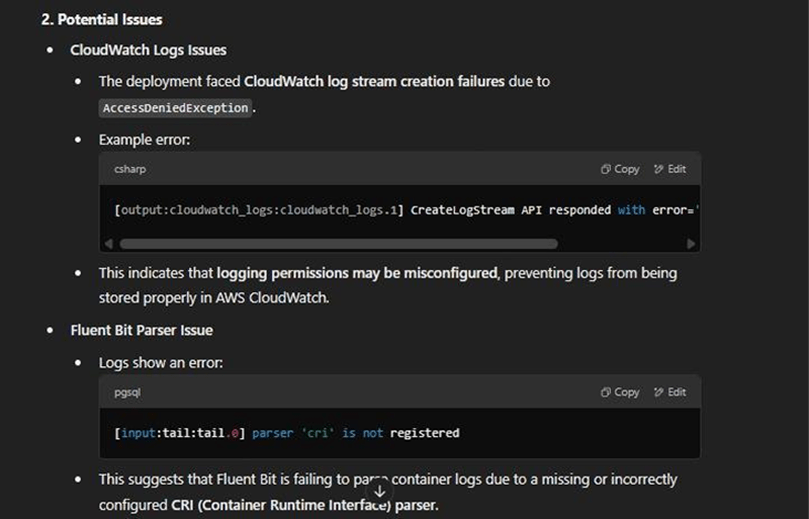The width and height of the screenshot is (809, 519).
Task: Click the pgsql language label
Action: click(x=127, y=393)
